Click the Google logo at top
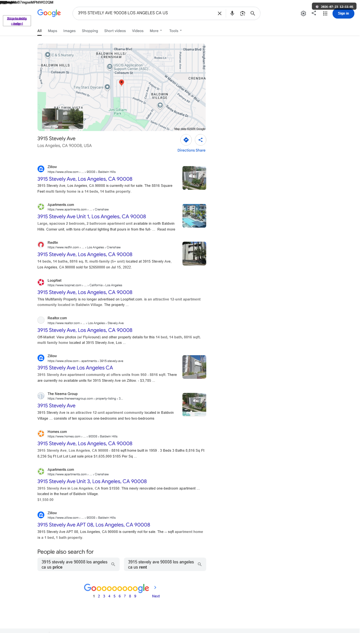364x633 pixels. (x=49, y=13)
